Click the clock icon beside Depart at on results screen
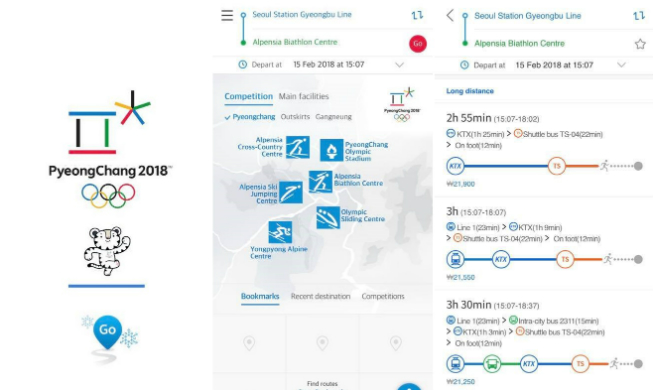This screenshot has width=653, height=390. coord(464,65)
